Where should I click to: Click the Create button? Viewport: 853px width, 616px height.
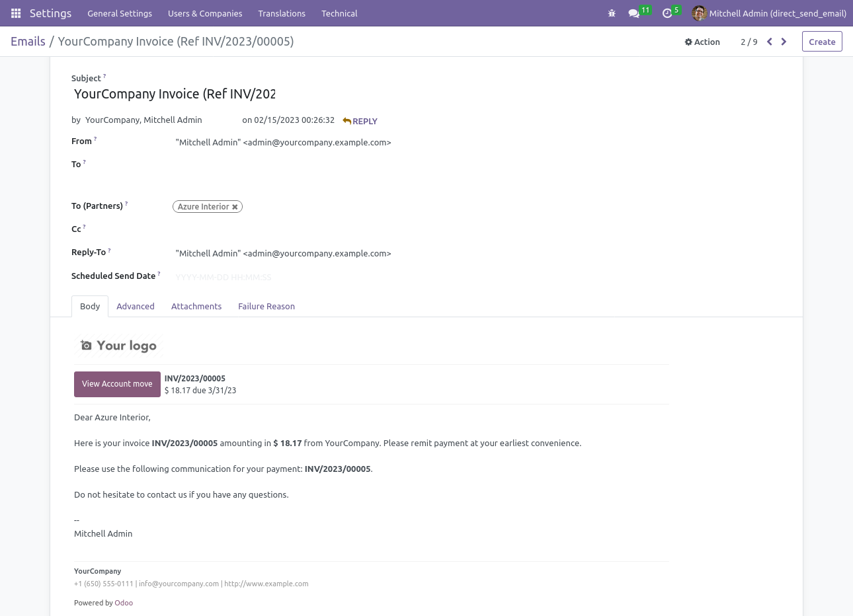click(x=822, y=42)
